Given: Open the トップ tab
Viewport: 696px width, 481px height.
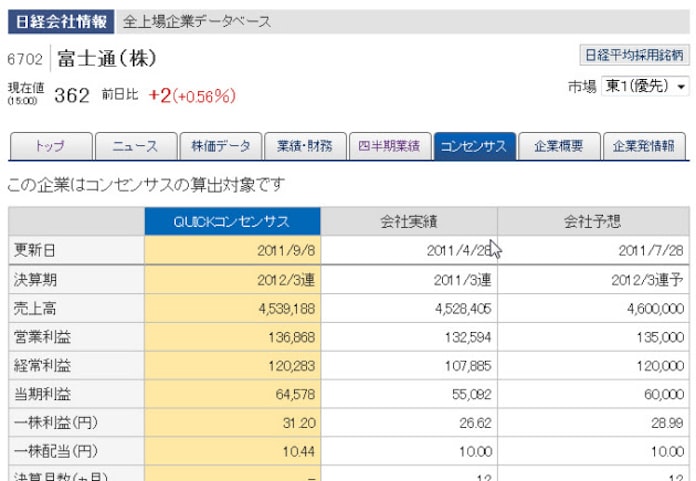Looking at the screenshot, I should click(x=51, y=146).
